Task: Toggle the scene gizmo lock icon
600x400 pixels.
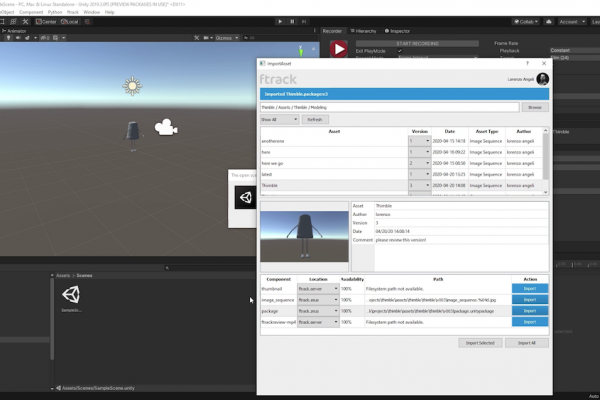Action: coord(313,49)
